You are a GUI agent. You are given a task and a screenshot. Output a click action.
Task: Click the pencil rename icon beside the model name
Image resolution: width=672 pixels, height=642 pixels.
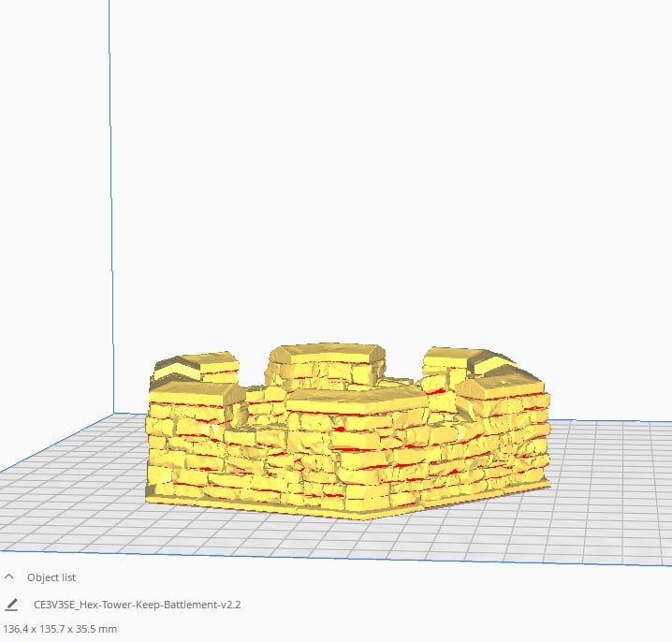[x=11, y=605]
